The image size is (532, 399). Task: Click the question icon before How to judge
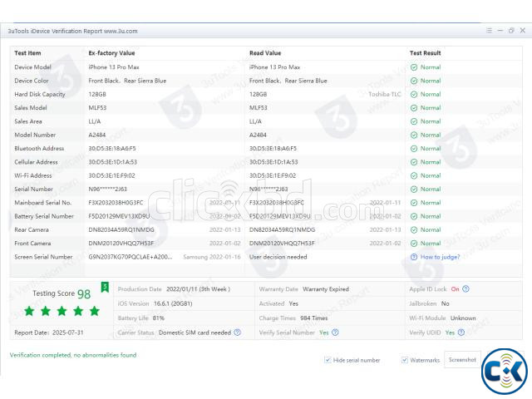(414, 257)
